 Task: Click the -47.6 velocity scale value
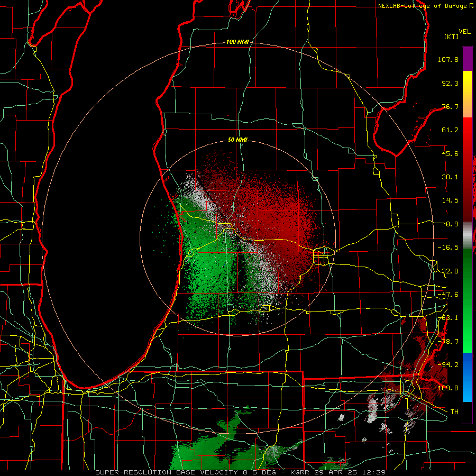tap(448, 295)
